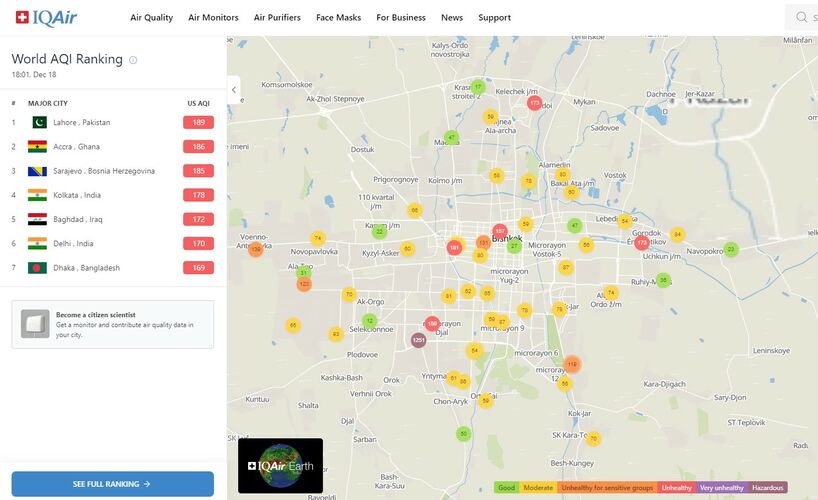Click the Iraq flag beside Baghdad

click(39, 219)
